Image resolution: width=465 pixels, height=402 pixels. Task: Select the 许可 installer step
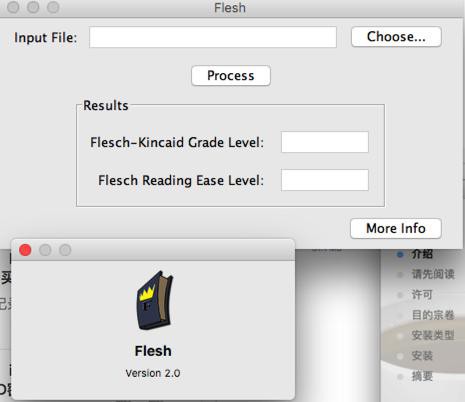click(422, 295)
